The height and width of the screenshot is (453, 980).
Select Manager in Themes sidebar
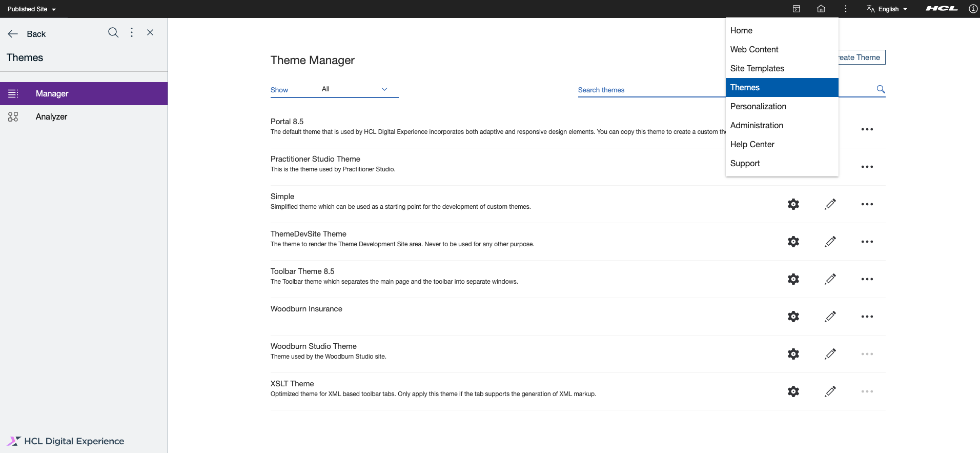pyautogui.click(x=84, y=93)
